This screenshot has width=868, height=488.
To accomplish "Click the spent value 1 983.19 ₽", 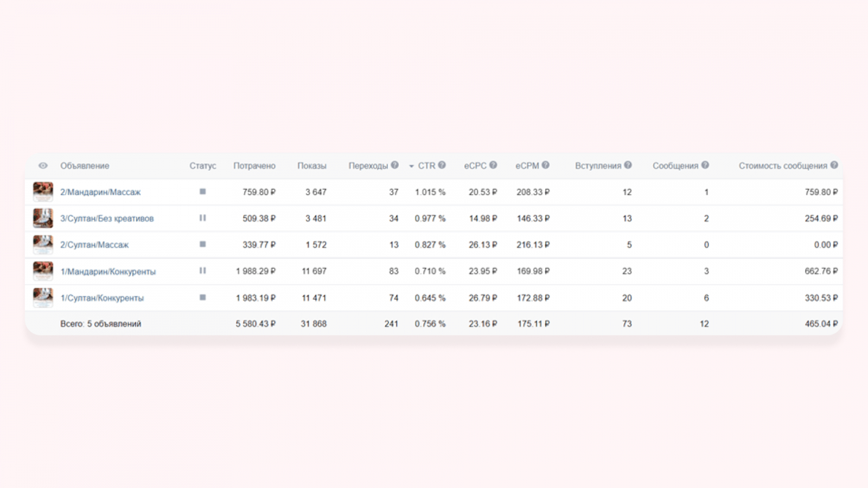I will pos(256,298).
